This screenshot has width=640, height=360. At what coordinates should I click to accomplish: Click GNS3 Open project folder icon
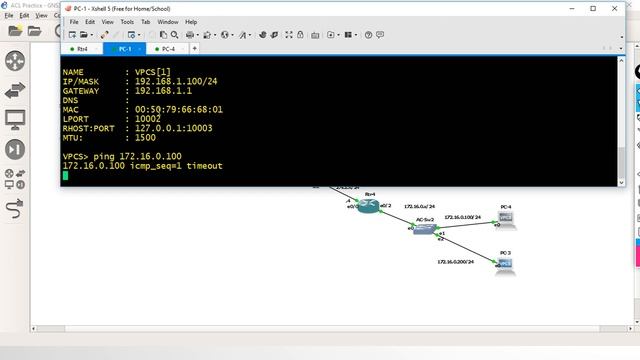click(35, 31)
